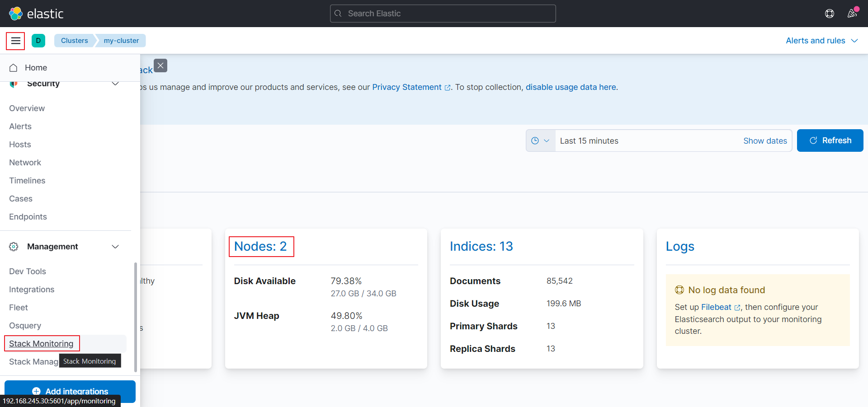Click the Search Elastic field

(443, 14)
